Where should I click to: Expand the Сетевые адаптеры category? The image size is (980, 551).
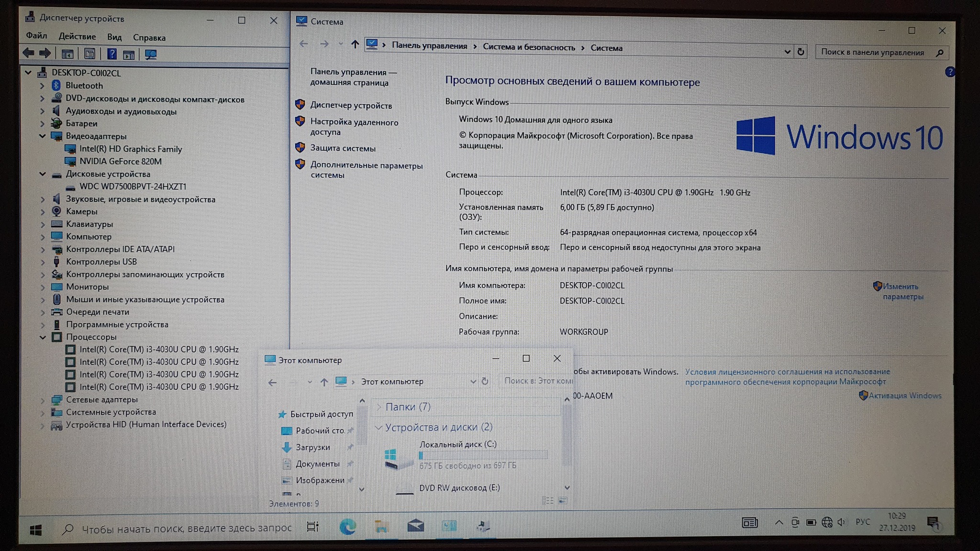pyautogui.click(x=42, y=400)
